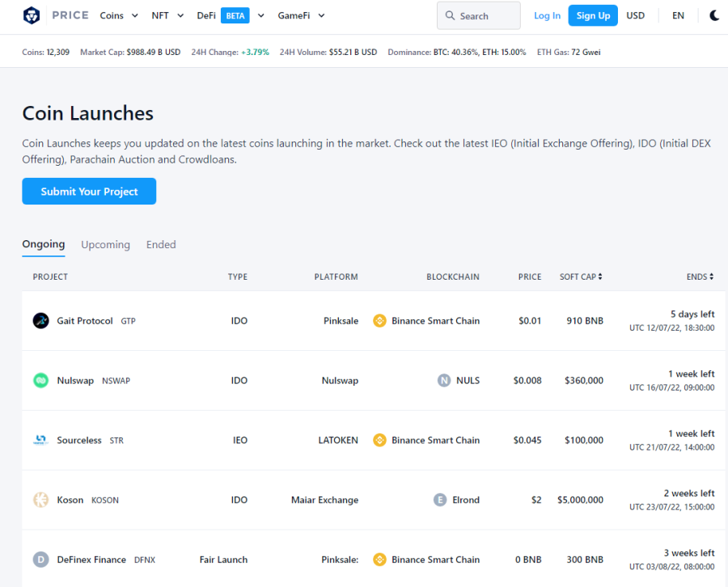Click the BLOCKCHAIN column header
This screenshot has width=728, height=587.
click(453, 277)
